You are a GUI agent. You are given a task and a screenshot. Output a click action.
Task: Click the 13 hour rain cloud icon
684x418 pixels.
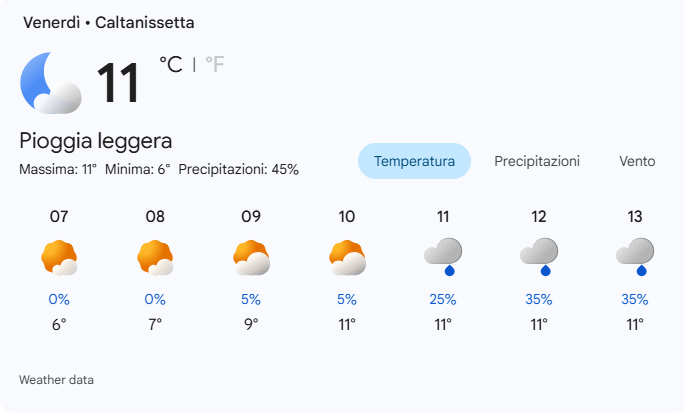635,256
